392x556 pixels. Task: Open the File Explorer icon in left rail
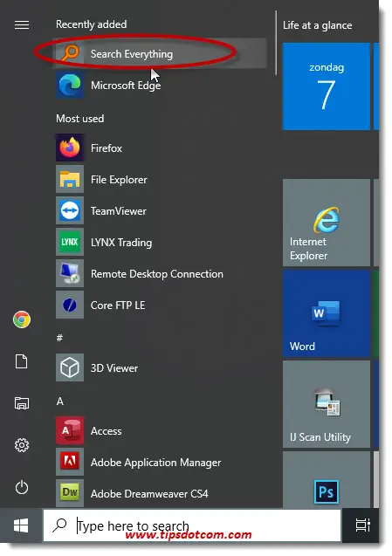[x=22, y=403]
